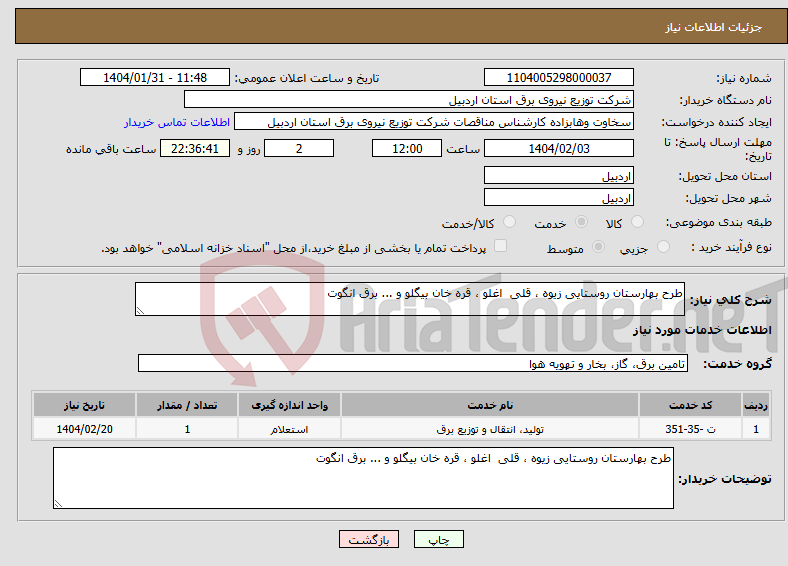Click the deadline date field 1404/02/03

click(559, 148)
